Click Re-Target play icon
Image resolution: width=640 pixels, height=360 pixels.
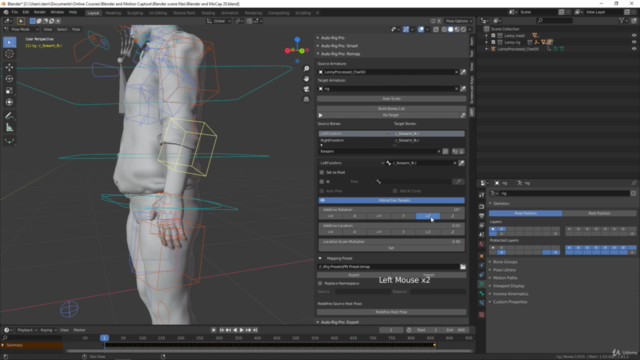[321, 116]
